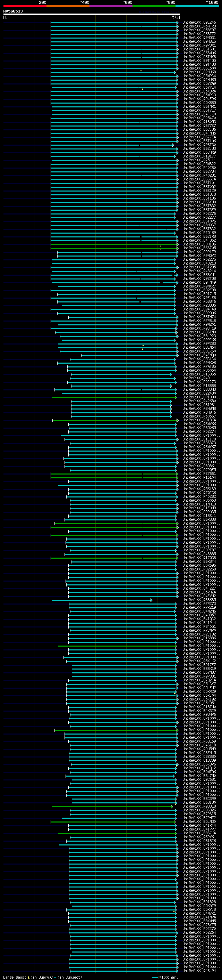
Task: Select hit label UniRef100_Q42680
Action: click(x=199, y=401)
